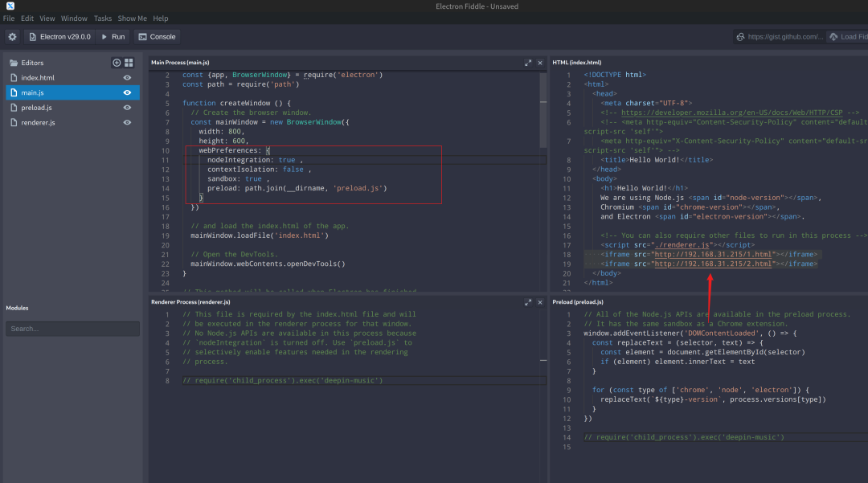Click the iframe 2.html URL link
This screenshot has height=483, width=868.
713,264
